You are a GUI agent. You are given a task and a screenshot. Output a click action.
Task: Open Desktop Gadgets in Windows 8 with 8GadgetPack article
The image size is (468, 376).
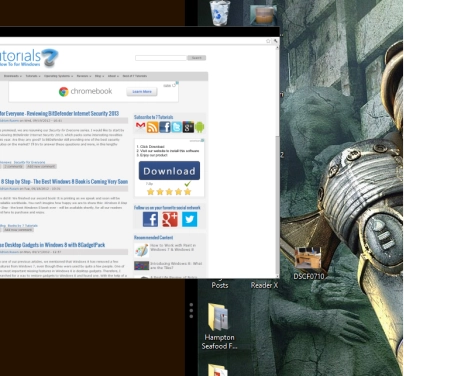point(53,245)
